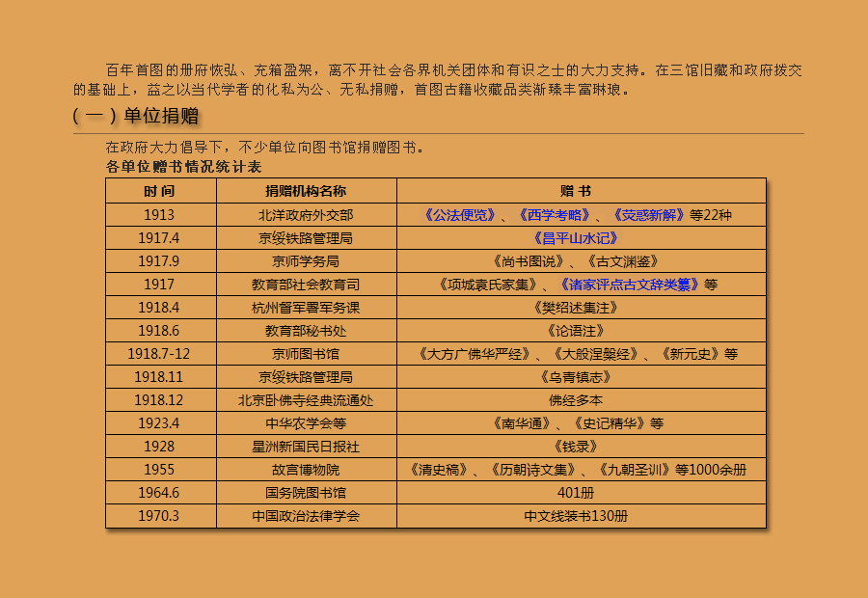Click the 1918.7-12 date cell

click(160, 354)
